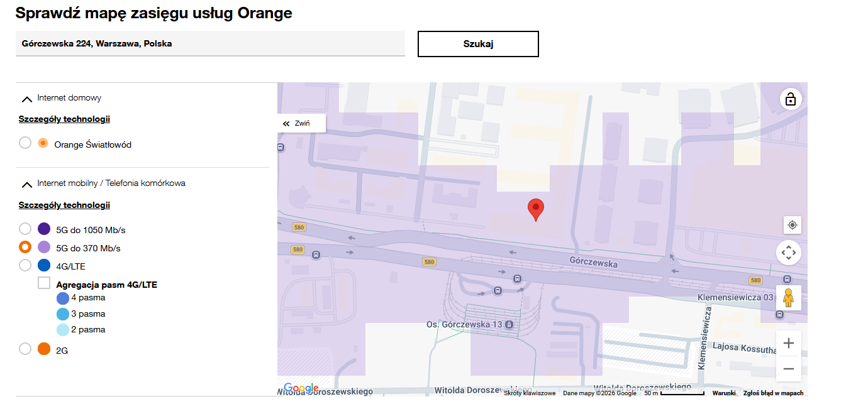This screenshot has height=404, width=868.
Task: Open Szczegóły technologii link under Internet domowy
Action: [x=64, y=119]
